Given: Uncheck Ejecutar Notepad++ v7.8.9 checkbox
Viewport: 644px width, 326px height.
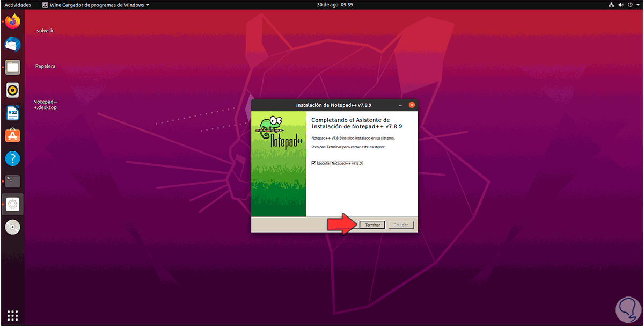Looking at the screenshot, I should click(314, 163).
